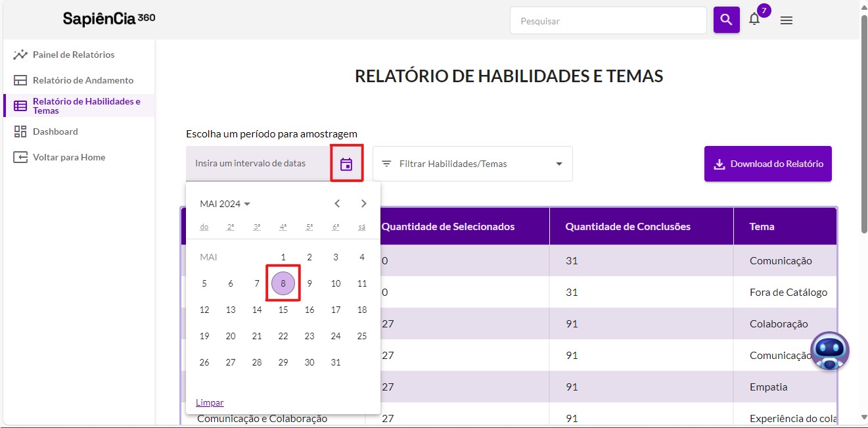Click the calendar icon in date field
Screen dimensions: 868x428
(x=346, y=164)
